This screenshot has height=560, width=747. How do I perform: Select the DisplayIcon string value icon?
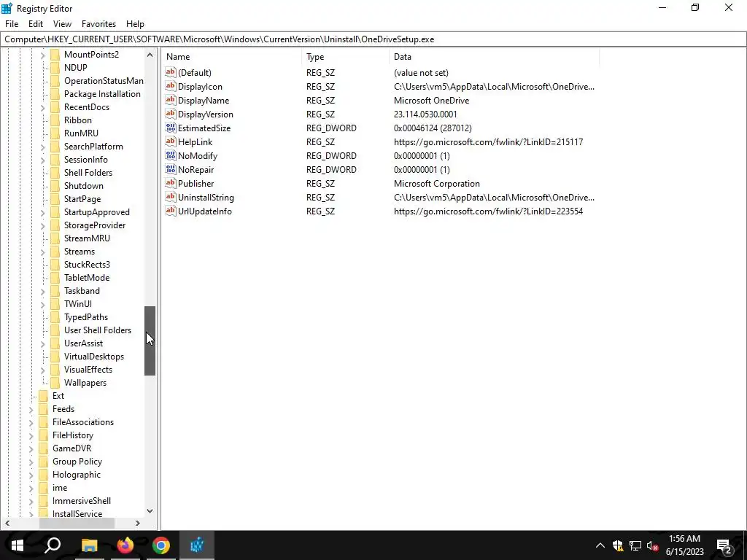pyautogui.click(x=171, y=86)
